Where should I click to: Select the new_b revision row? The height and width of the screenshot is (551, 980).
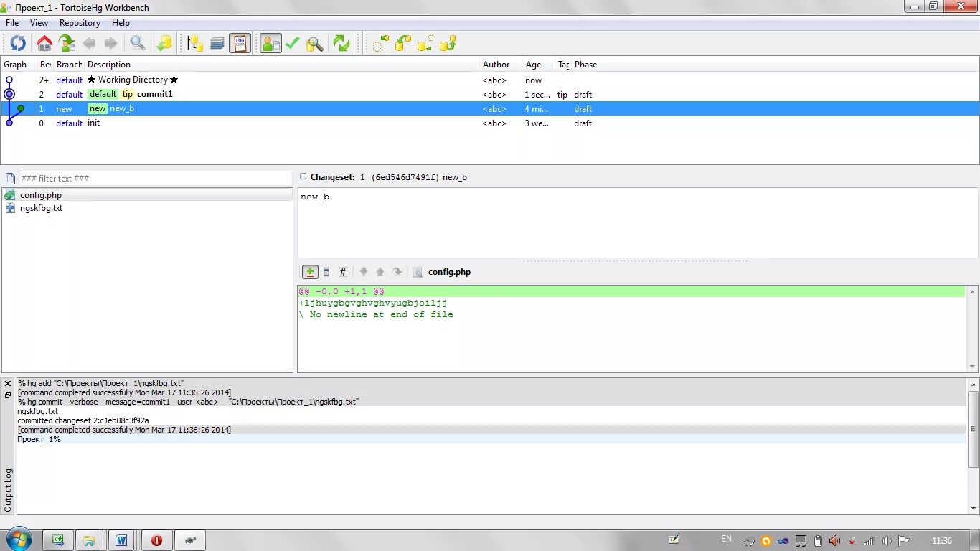tap(490, 108)
